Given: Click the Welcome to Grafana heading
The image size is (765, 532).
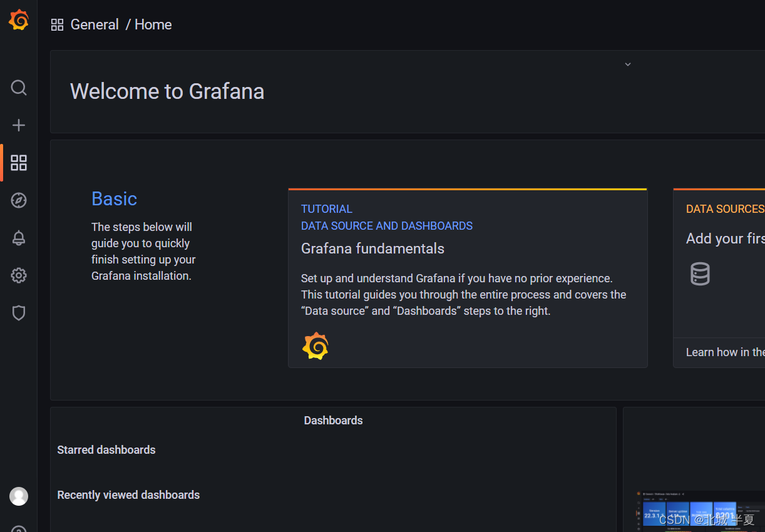Looking at the screenshot, I should point(167,91).
